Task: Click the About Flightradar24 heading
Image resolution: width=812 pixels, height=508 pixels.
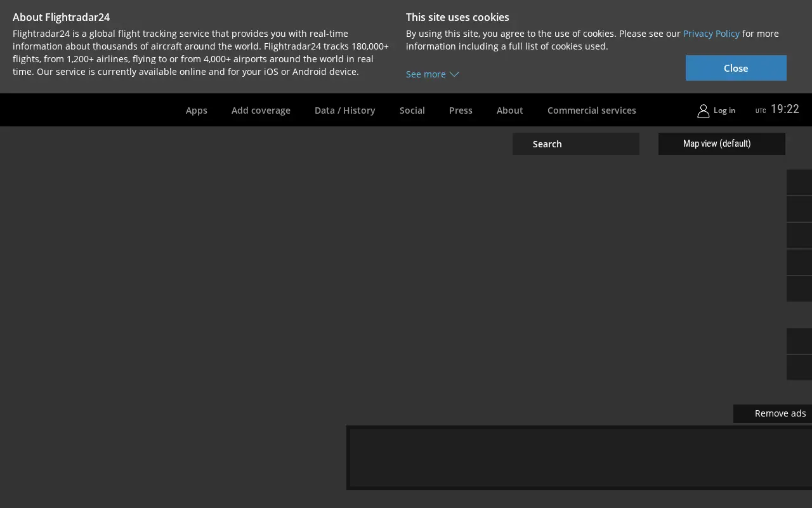Action: 61,17
